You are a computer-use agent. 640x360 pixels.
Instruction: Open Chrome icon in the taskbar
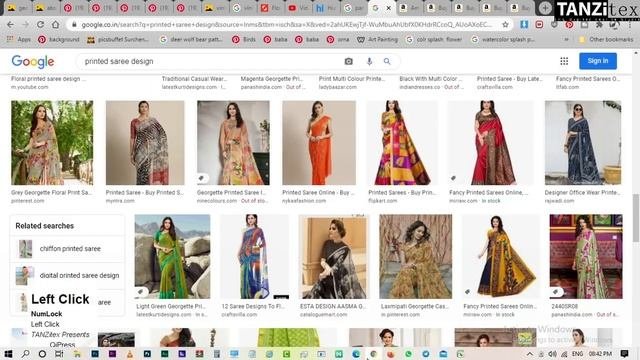[x=373, y=354]
